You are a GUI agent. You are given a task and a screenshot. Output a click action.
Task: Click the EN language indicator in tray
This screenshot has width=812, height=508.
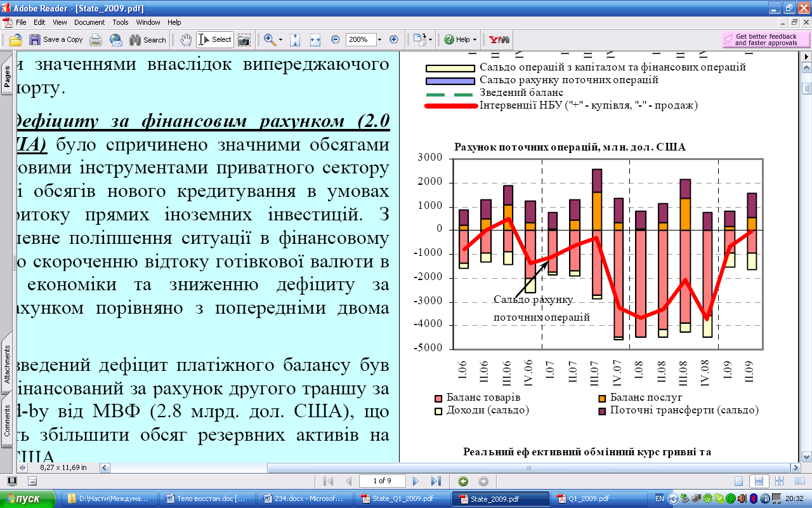coord(660,498)
